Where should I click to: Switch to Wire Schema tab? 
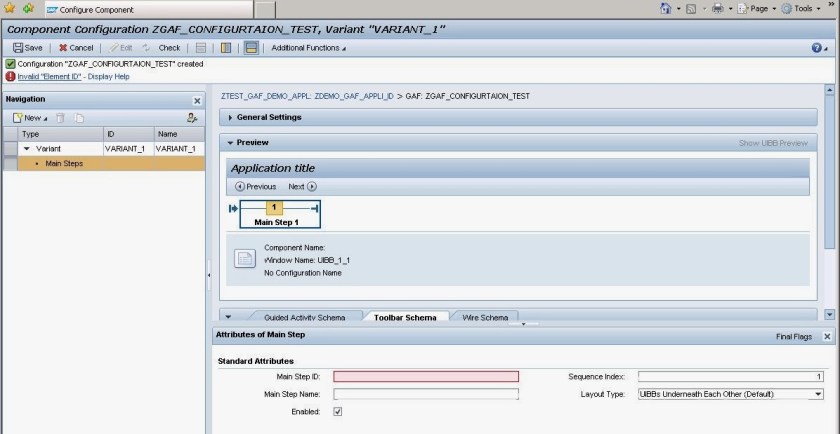pos(485,317)
